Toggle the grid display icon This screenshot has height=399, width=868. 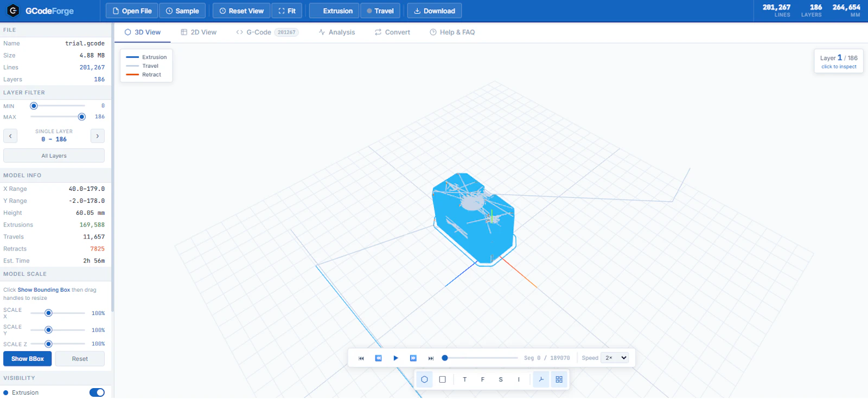[x=559, y=379]
